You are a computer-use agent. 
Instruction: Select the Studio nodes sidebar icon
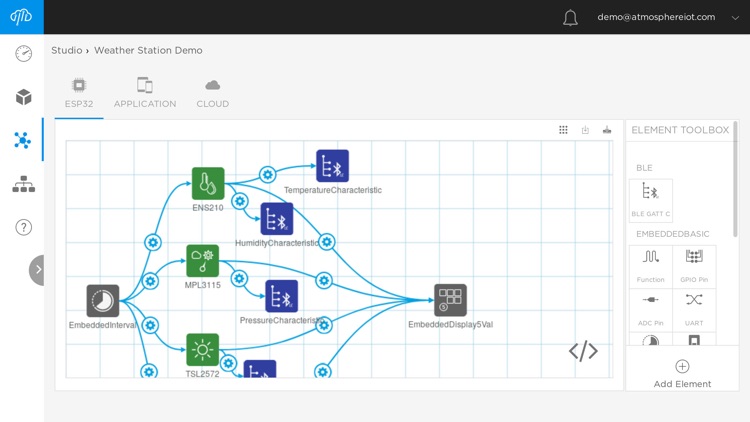pos(22,140)
